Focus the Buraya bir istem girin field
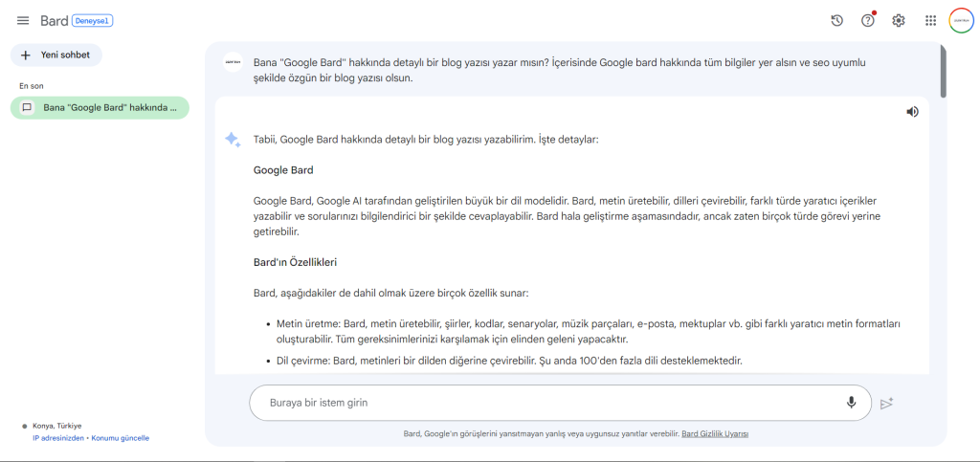This screenshot has width=980, height=462. (x=560, y=403)
